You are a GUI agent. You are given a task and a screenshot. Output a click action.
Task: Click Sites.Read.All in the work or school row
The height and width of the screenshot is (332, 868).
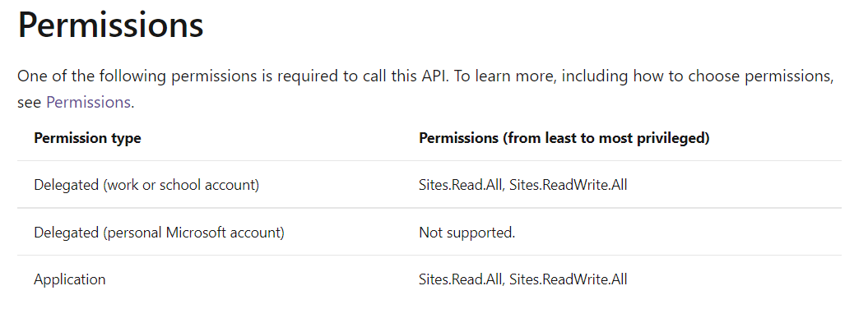pyautogui.click(x=461, y=185)
